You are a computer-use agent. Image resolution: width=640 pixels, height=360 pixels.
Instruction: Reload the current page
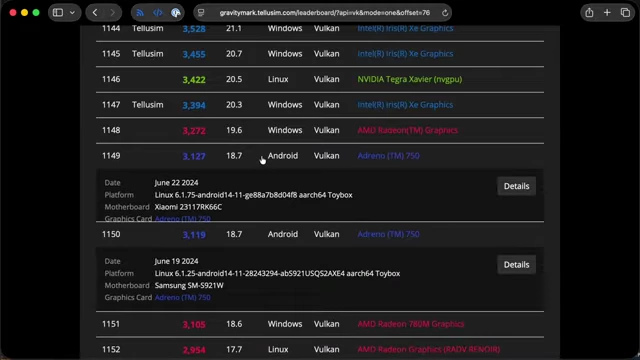tap(445, 13)
